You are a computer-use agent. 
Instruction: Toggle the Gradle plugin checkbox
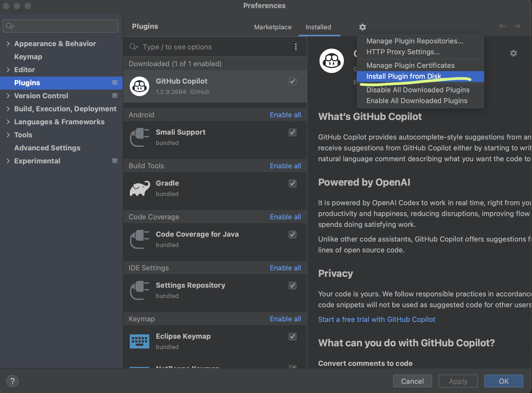(x=292, y=183)
